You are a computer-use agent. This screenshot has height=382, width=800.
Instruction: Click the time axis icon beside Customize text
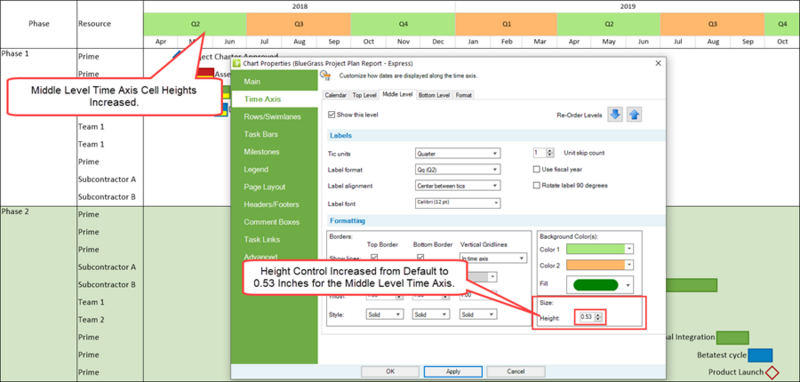click(325, 76)
